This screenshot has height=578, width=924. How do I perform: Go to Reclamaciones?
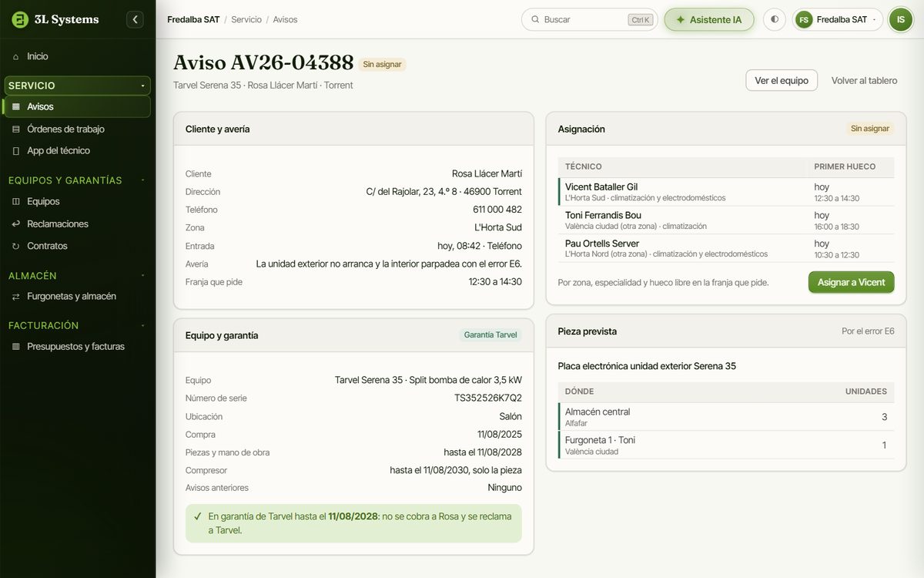click(78, 224)
